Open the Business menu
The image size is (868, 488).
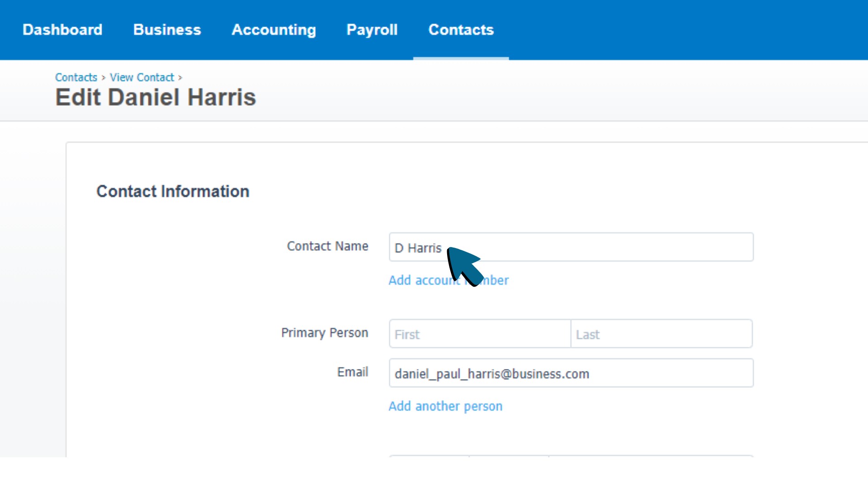coord(167,30)
